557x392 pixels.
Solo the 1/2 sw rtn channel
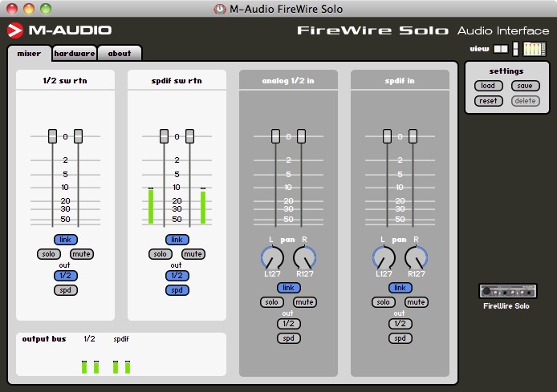click(49, 254)
